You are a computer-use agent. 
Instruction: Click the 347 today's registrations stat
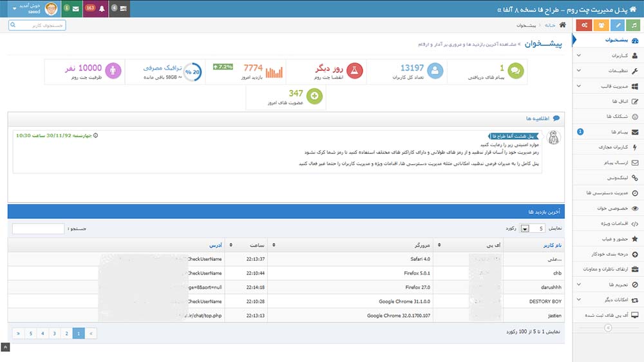(x=286, y=97)
